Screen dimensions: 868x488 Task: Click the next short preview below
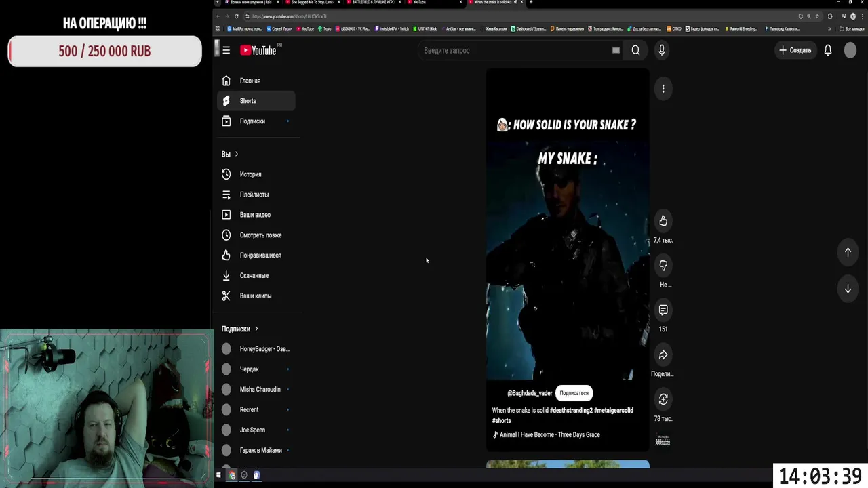[x=568, y=464]
